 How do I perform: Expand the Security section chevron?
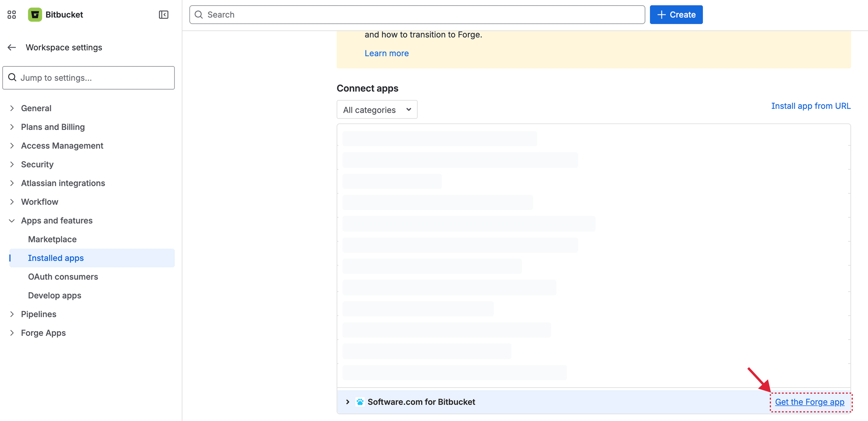[12, 164]
